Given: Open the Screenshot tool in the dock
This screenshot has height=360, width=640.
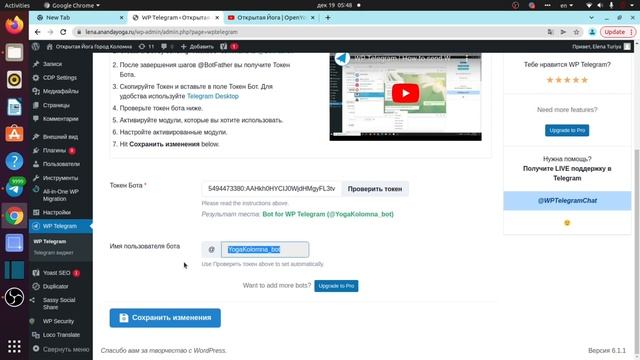Looking at the screenshot, I should pyautogui.click(x=14, y=243).
